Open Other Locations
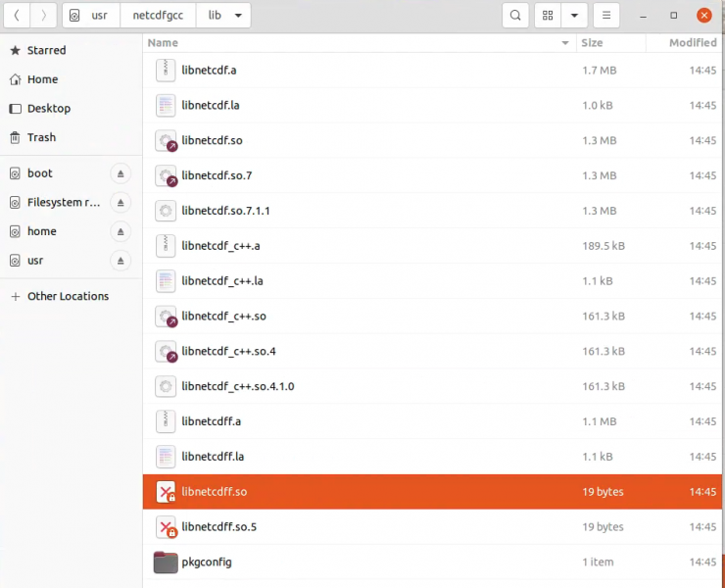The width and height of the screenshot is (725, 588). pos(68,296)
